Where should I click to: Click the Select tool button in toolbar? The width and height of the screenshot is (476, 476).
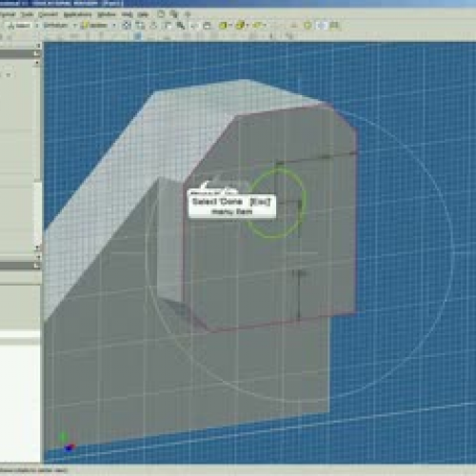click(19, 26)
